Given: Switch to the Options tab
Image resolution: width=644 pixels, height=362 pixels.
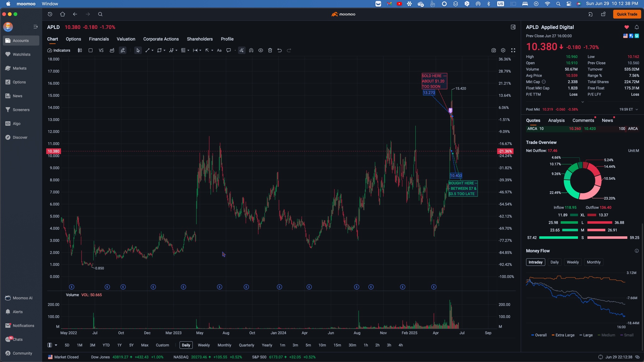Looking at the screenshot, I should [73, 39].
